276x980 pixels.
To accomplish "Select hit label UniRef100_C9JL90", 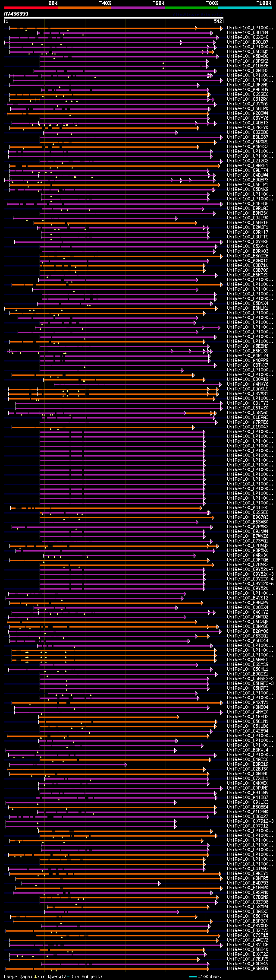I will pos(248,218).
